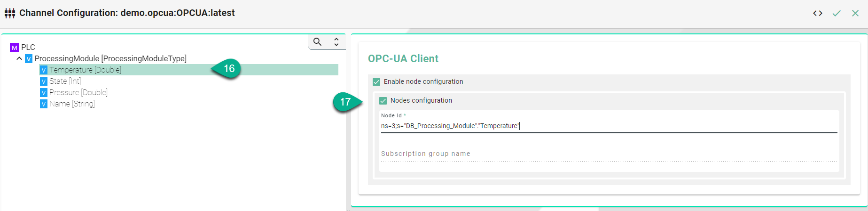Image resolution: width=868 pixels, height=211 pixels.
Task: Click the code view brackets icon
Action: pos(818,13)
